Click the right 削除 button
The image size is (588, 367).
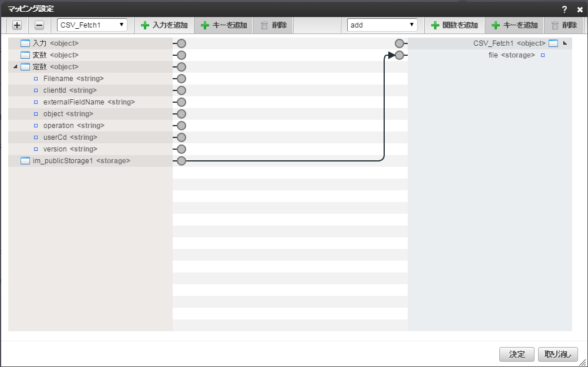564,25
